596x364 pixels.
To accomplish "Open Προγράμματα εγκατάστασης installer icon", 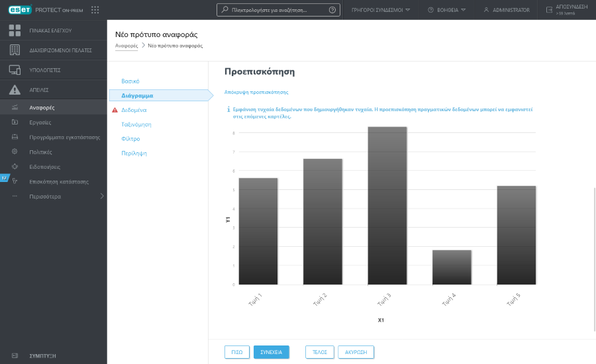I will point(15,137).
